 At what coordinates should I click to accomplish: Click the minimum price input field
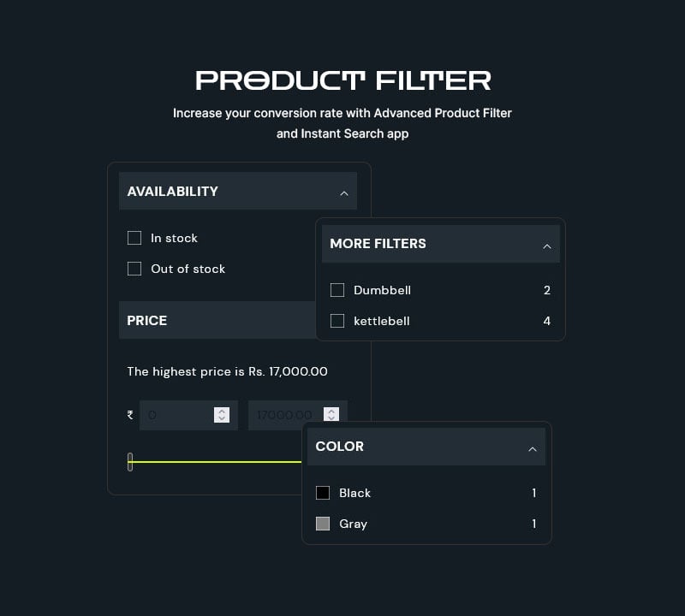click(x=180, y=415)
